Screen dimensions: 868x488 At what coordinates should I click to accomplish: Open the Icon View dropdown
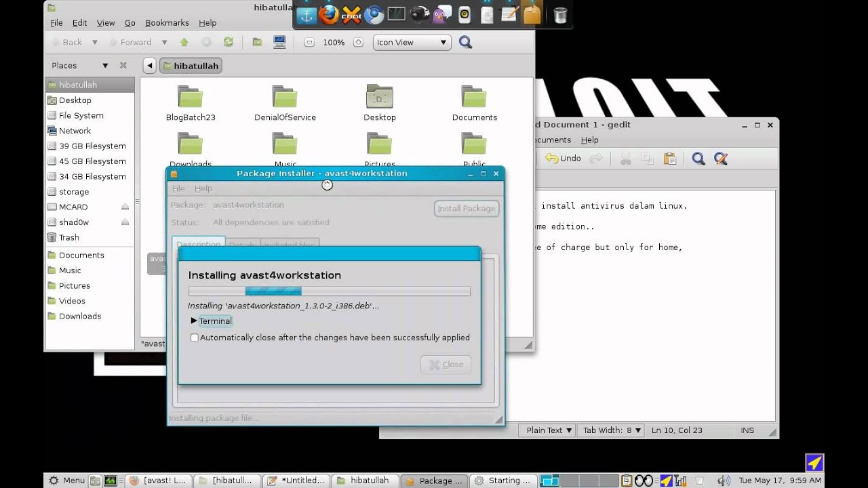[411, 42]
